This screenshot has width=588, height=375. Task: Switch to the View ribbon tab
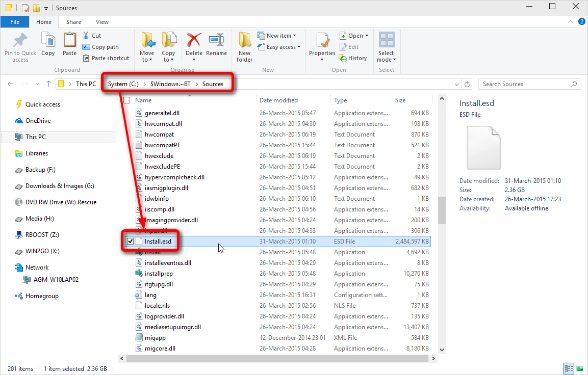[x=102, y=22]
